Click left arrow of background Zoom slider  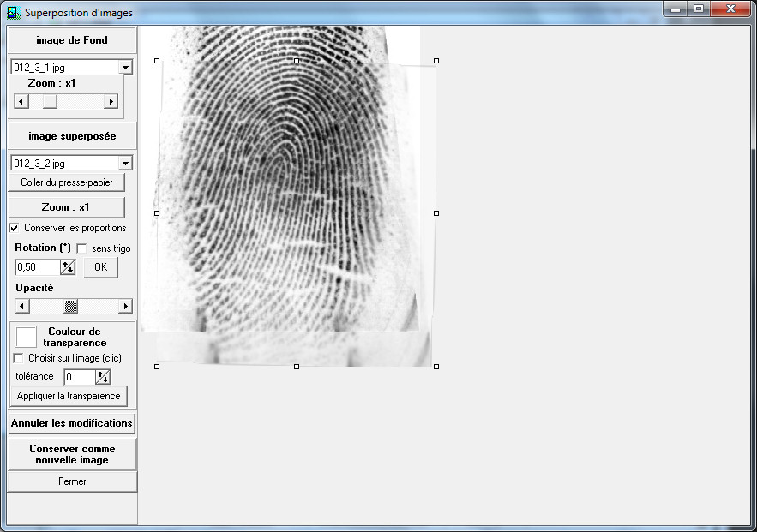[21, 101]
